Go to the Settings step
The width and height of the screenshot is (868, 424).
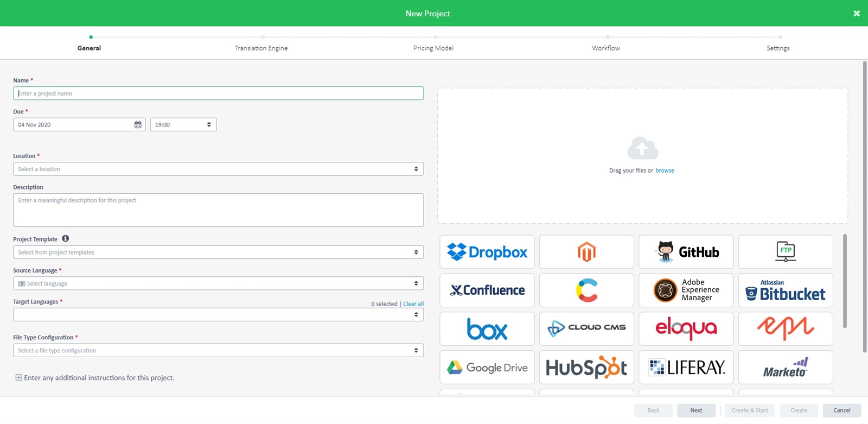pos(778,48)
